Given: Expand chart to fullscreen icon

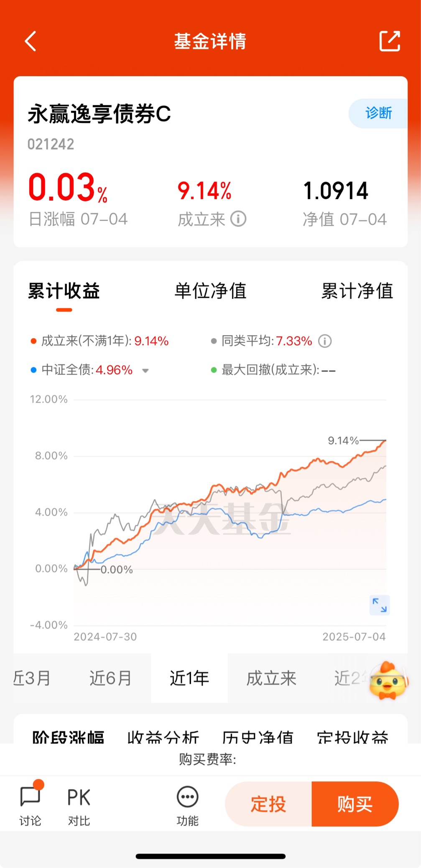Looking at the screenshot, I should [x=380, y=605].
